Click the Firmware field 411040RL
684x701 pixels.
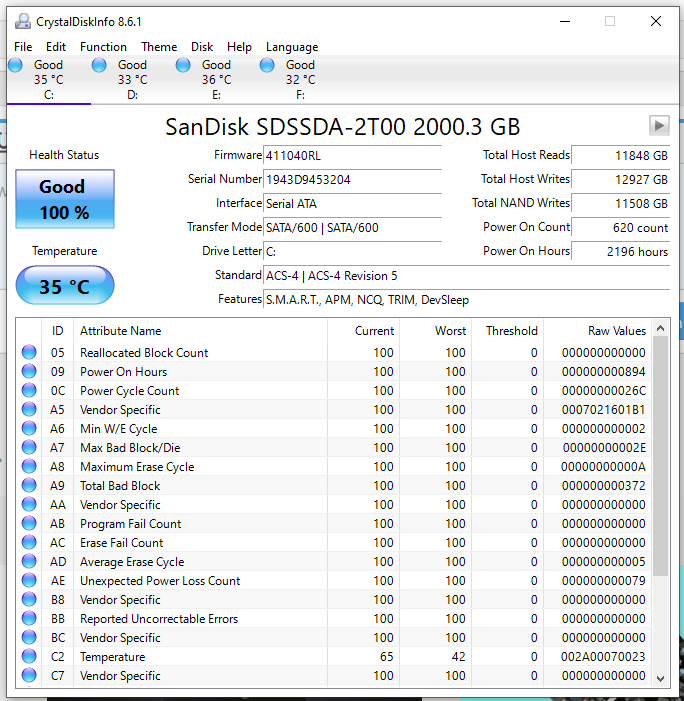point(352,156)
